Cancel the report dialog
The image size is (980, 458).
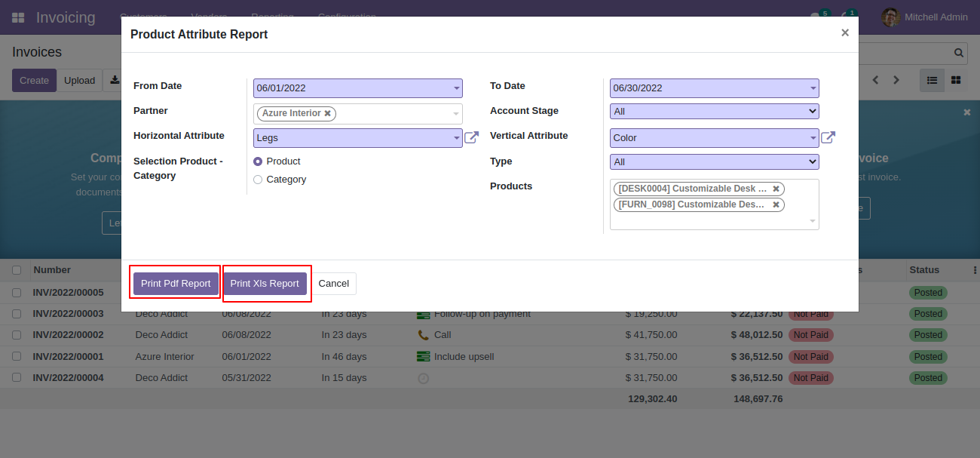[x=333, y=284]
